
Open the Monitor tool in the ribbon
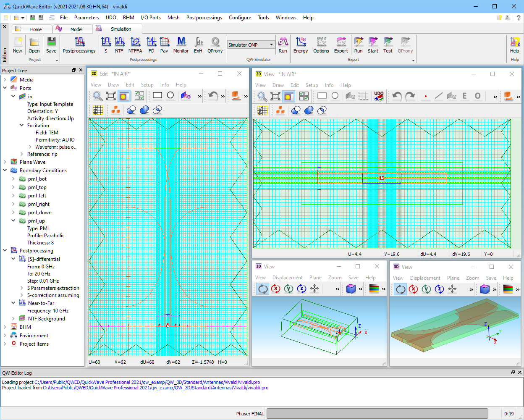(x=181, y=45)
